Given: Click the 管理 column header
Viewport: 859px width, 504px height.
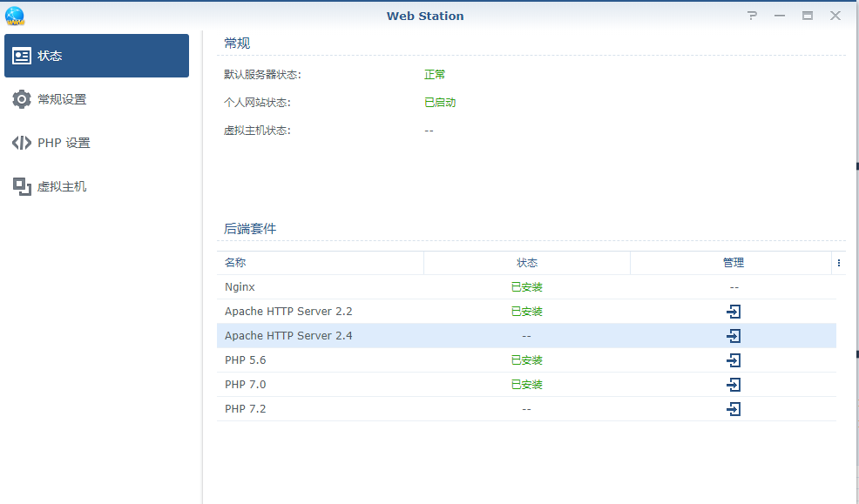Looking at the screenshot, I should pos(733,263).
